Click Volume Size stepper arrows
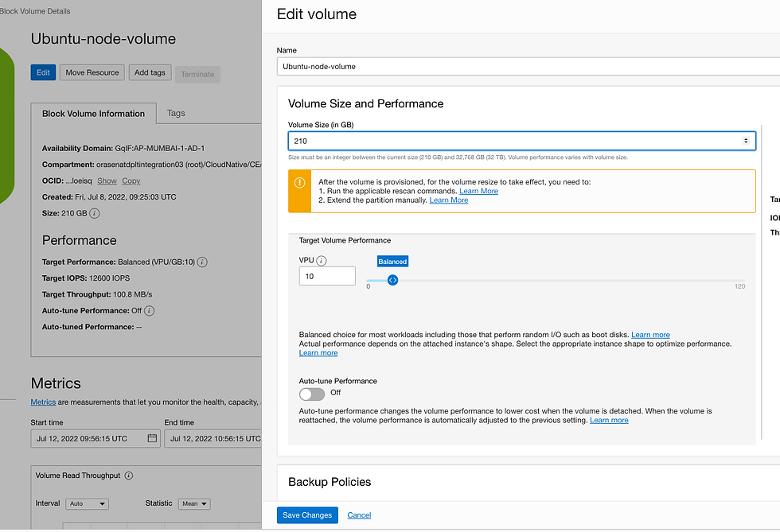This screenshot has width=780, height=532. click(x=746, y=141)
